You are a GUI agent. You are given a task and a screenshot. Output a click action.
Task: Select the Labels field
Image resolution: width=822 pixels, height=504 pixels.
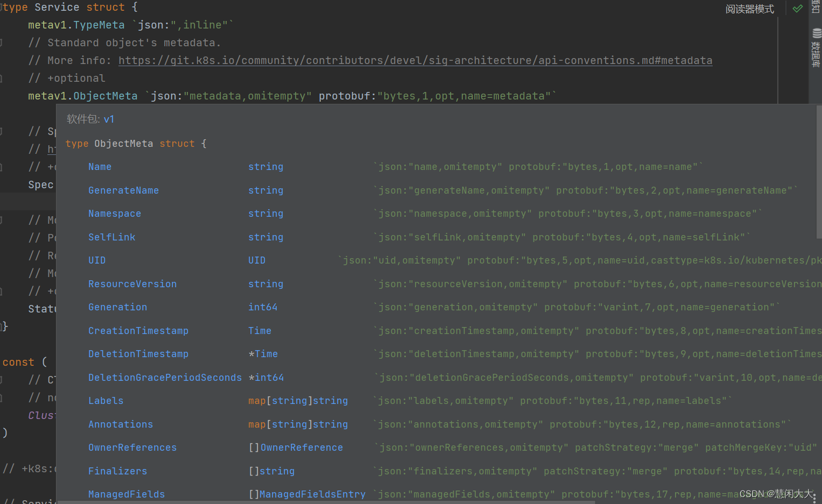point(106,401)
